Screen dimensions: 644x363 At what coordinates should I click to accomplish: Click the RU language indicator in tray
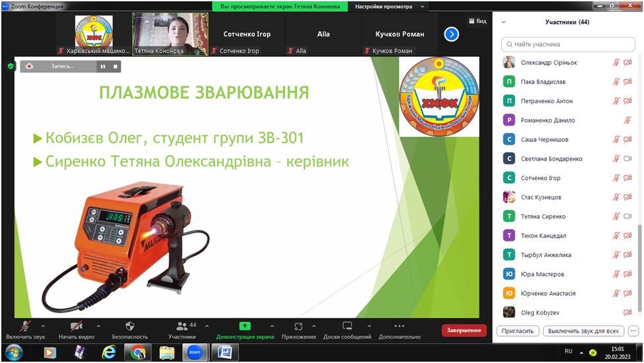click(x=568, y=352)
